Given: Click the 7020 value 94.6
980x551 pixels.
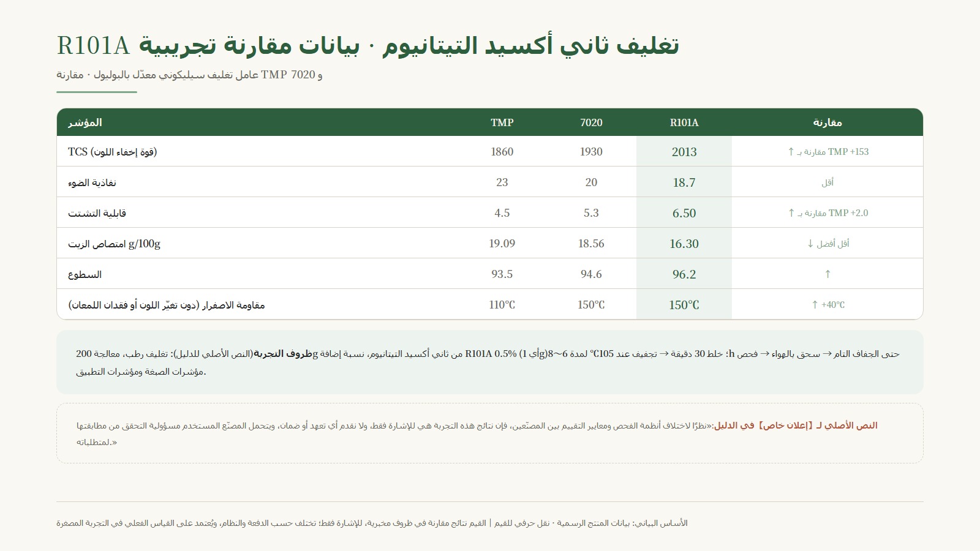Looking at the screenshot, I should [x=591, y=274].
